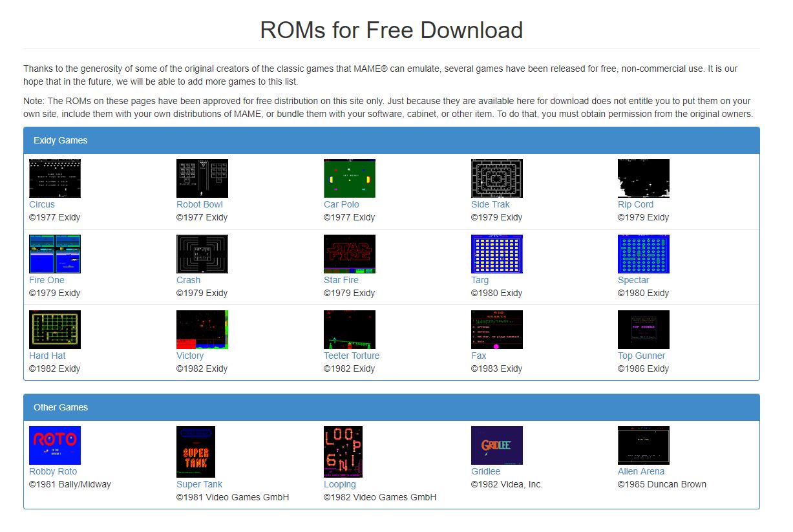Click the Hard Hat maze thumbnail
The image size is (793, 532).
(55, 330)
